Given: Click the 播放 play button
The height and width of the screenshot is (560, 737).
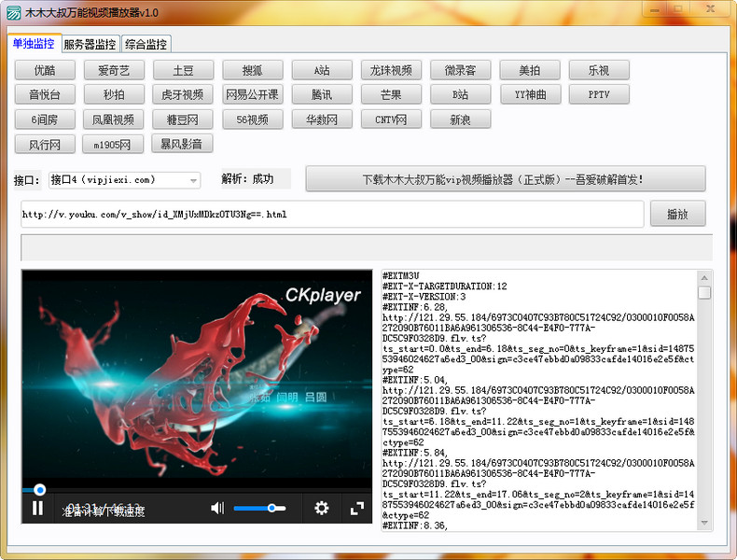Looking at the screenshot, I should click(x=678, y=215).
